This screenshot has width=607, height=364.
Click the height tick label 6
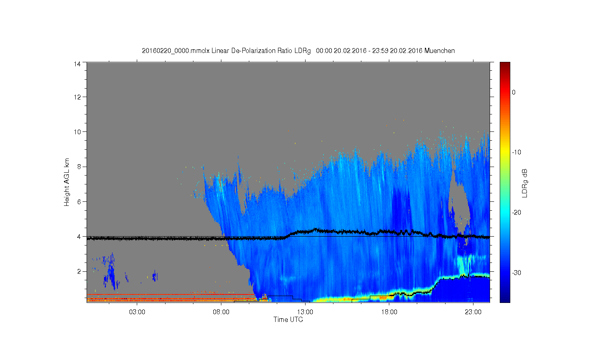[x=79, y=201]
